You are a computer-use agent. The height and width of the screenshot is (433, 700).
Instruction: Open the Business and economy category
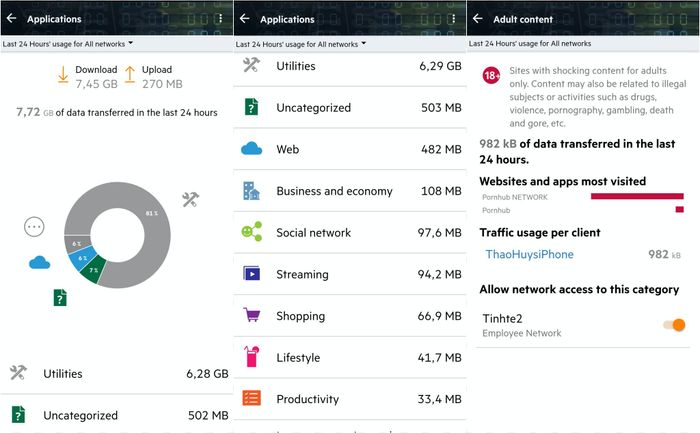pos(350,191)
